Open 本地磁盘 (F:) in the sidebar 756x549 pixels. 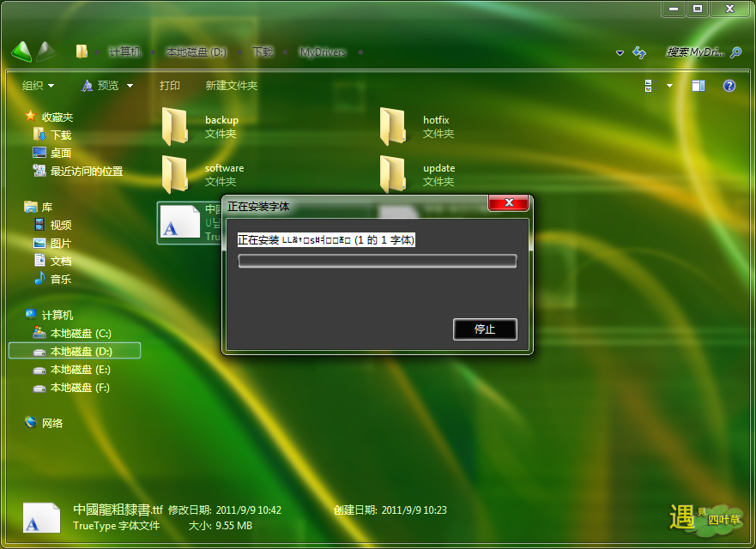coord(80,388)
